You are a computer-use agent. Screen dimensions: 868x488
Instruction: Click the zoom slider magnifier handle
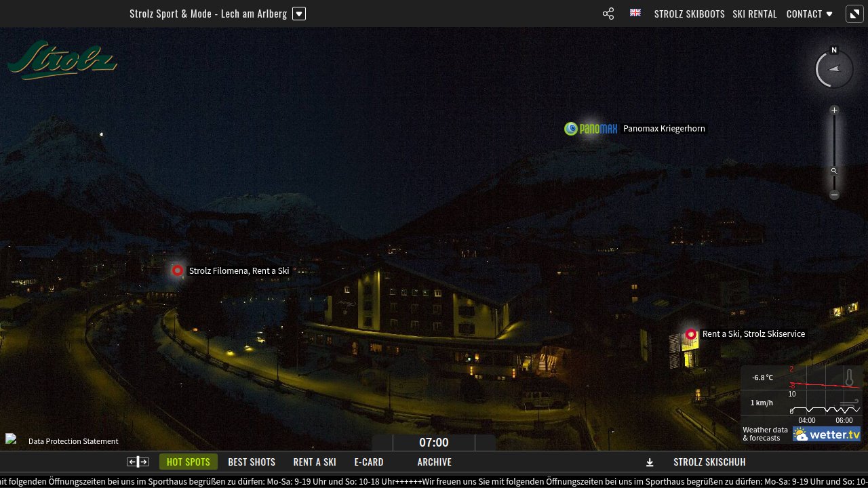tap(835, 171)
